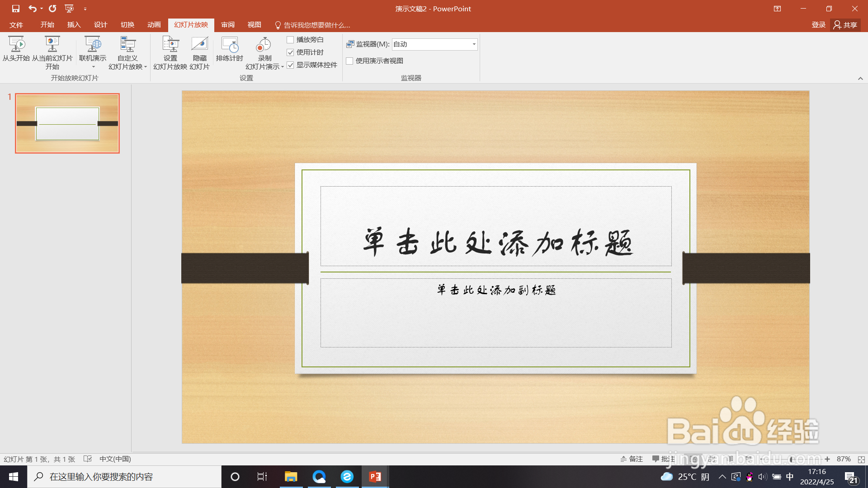
Task: Switch to the 设计 ribbon tab
Action: coord(100,25)
